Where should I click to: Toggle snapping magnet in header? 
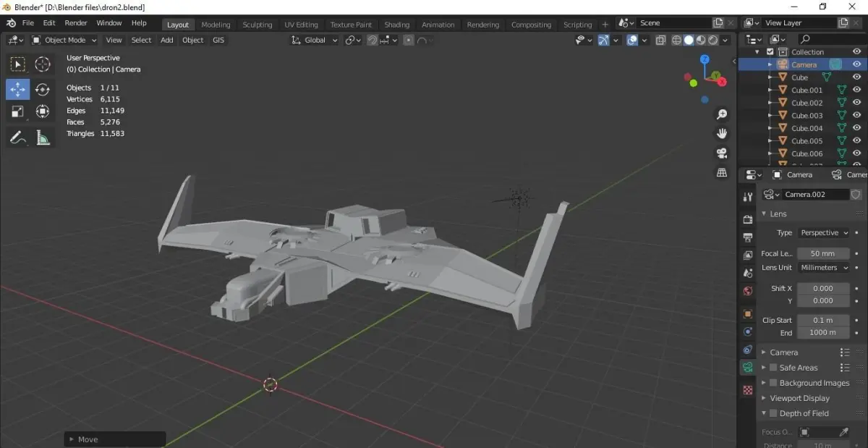[372, 41]
